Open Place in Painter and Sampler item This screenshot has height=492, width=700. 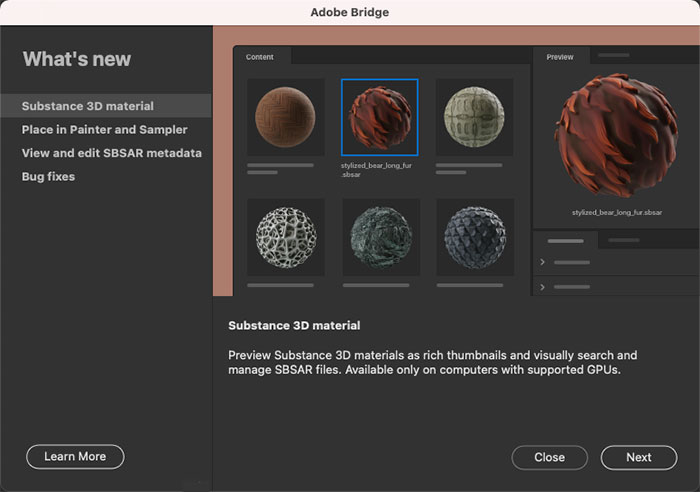pyautogui.click(x=104, y=129)
